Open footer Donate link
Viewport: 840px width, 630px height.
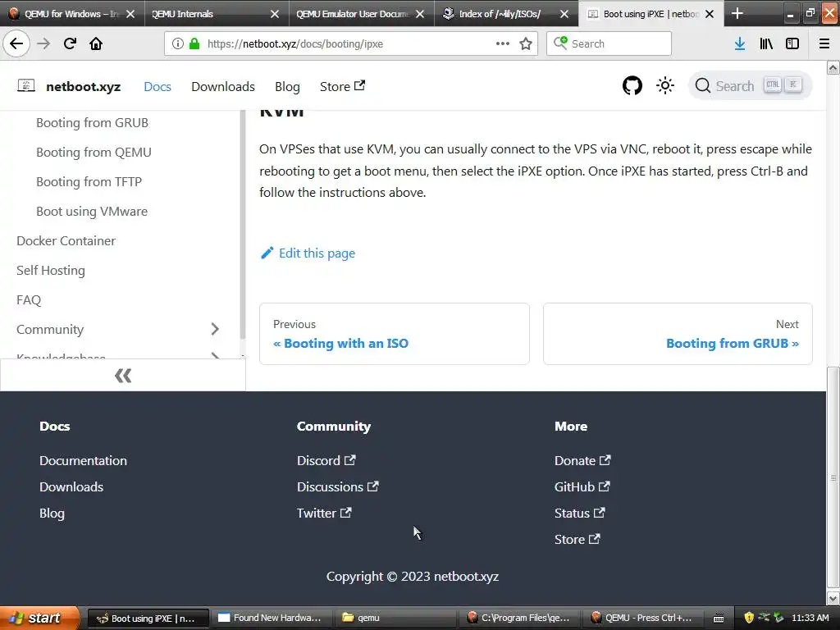click(x=582, y=460)
